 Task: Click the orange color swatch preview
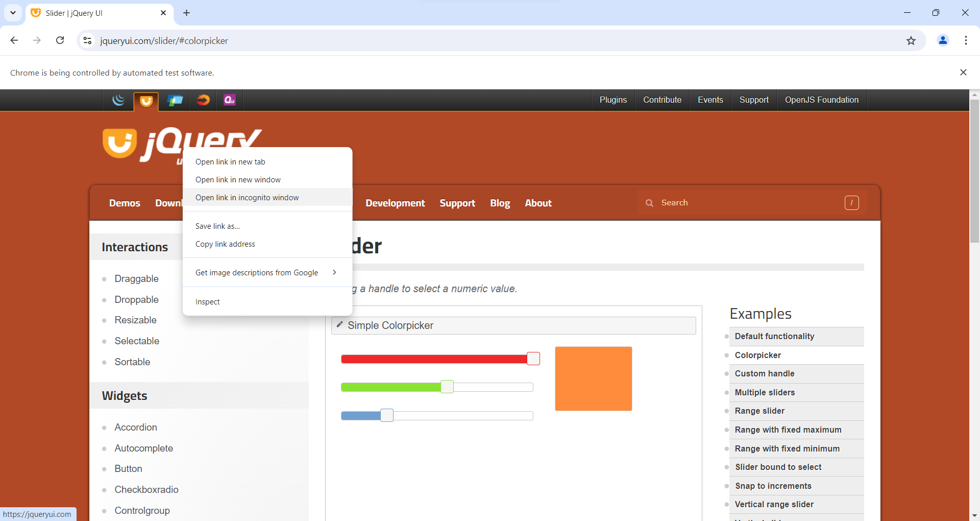[x=593, y=378]
